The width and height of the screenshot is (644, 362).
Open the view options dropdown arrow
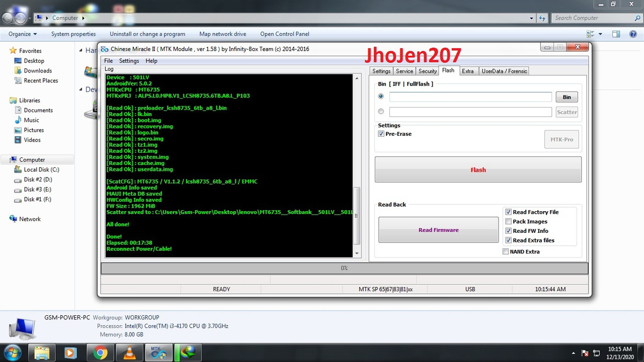600,34
